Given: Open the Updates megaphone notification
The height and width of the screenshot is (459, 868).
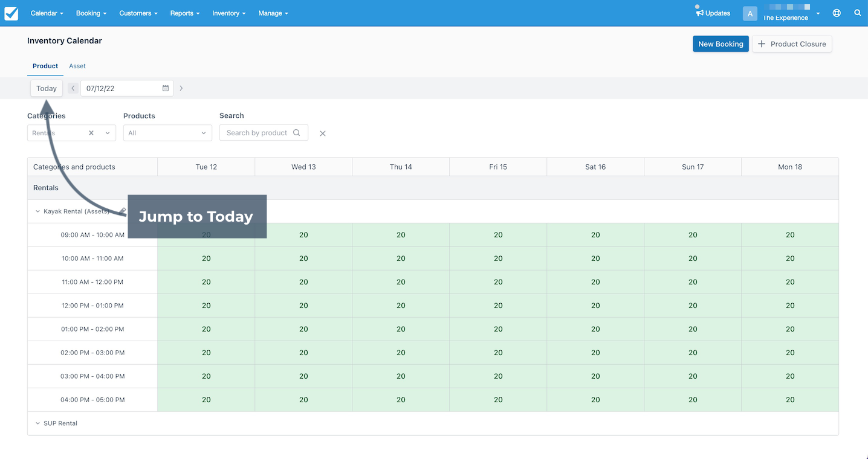Looking at the screenshot, I should [x=713, y=13].
